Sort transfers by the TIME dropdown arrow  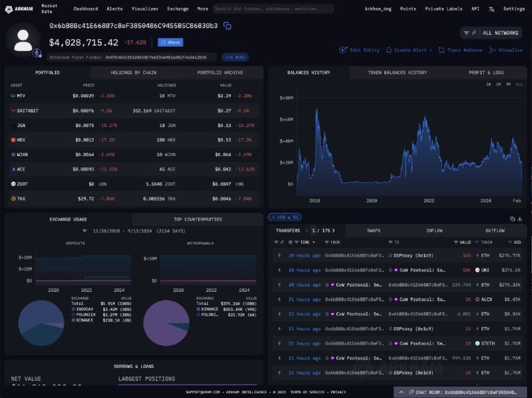(314, 243)
